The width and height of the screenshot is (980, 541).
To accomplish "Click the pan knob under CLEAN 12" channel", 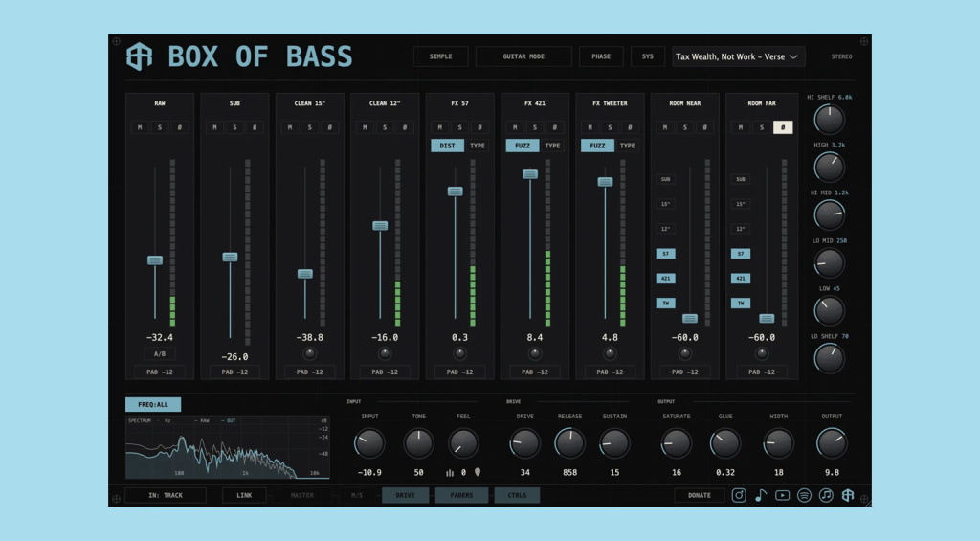I will pyautogui.click(x=385, y=353).
